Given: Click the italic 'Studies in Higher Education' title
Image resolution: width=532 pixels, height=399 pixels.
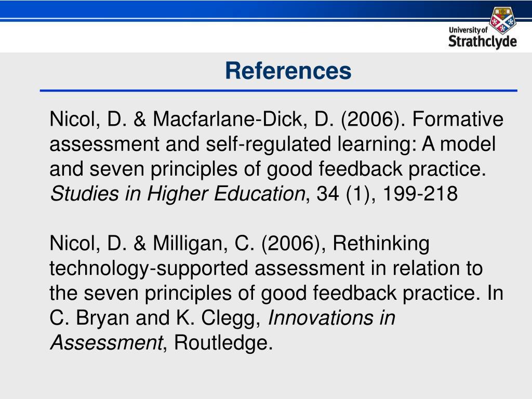Looking at the screenshot, I should (x=178, y=194).
